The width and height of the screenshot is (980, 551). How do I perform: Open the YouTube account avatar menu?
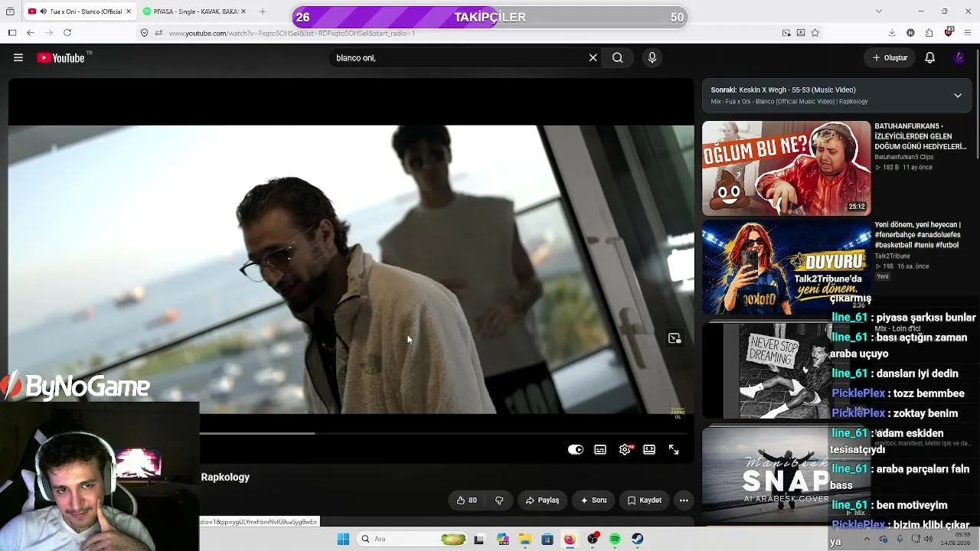[959, 57]
